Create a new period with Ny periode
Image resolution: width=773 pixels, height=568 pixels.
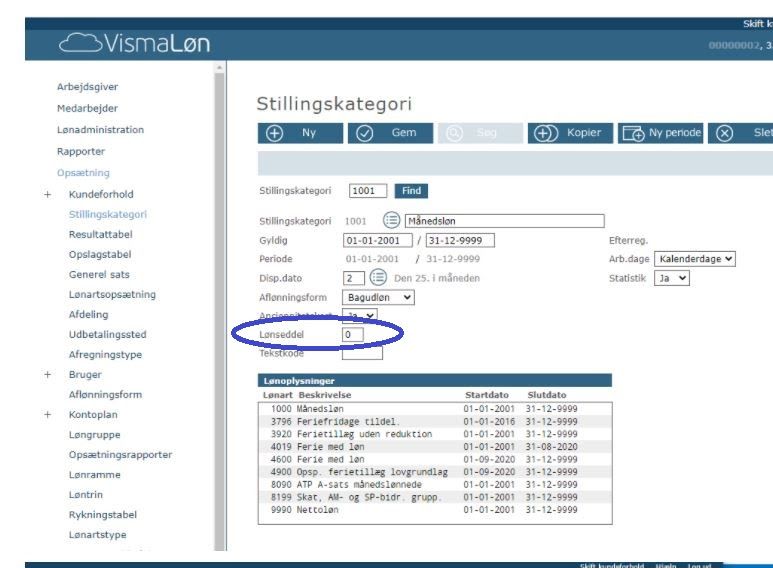(x=660, y=133)
